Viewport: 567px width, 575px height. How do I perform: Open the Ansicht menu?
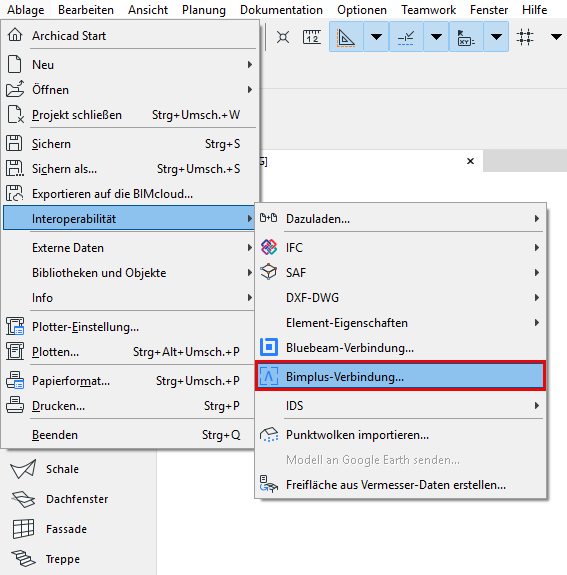[x=148, y=10]
